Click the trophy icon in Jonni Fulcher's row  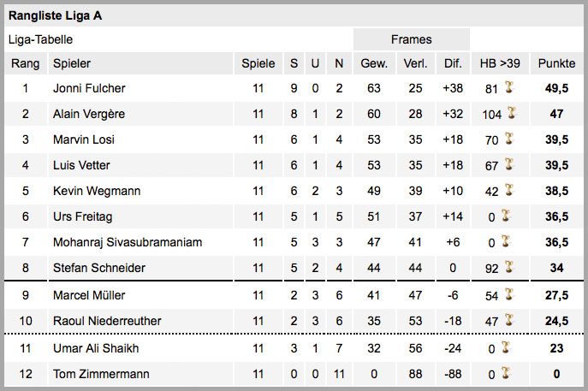coord(509,87)
